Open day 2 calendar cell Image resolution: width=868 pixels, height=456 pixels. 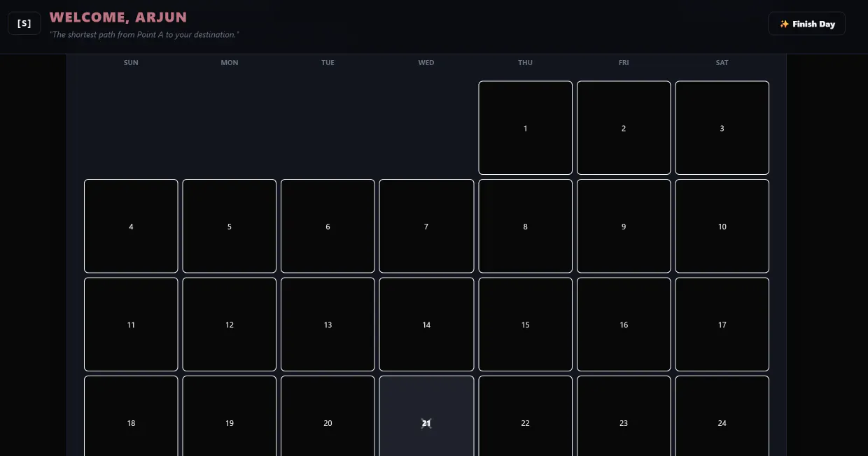pyautogui.click(x=624, y=128)
